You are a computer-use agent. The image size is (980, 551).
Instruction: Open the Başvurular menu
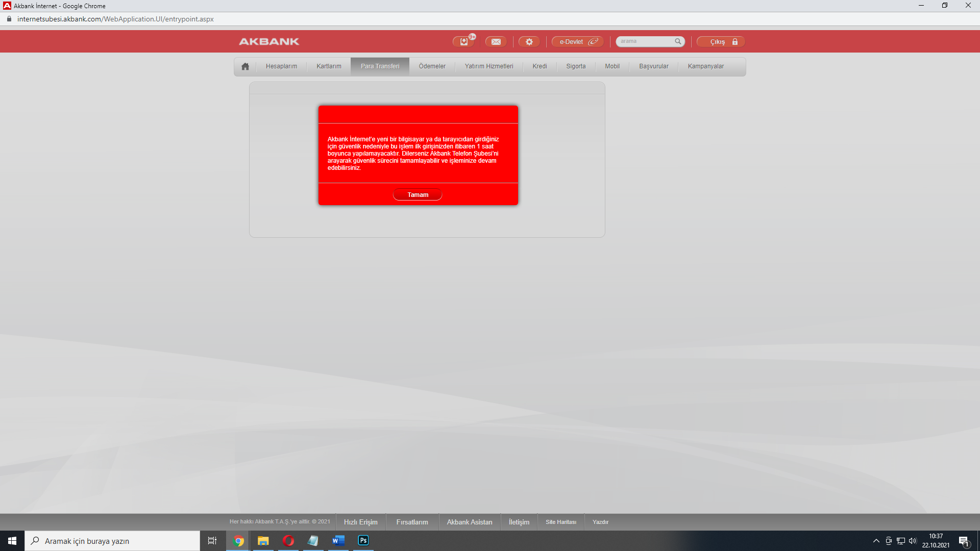click(654, 66)
